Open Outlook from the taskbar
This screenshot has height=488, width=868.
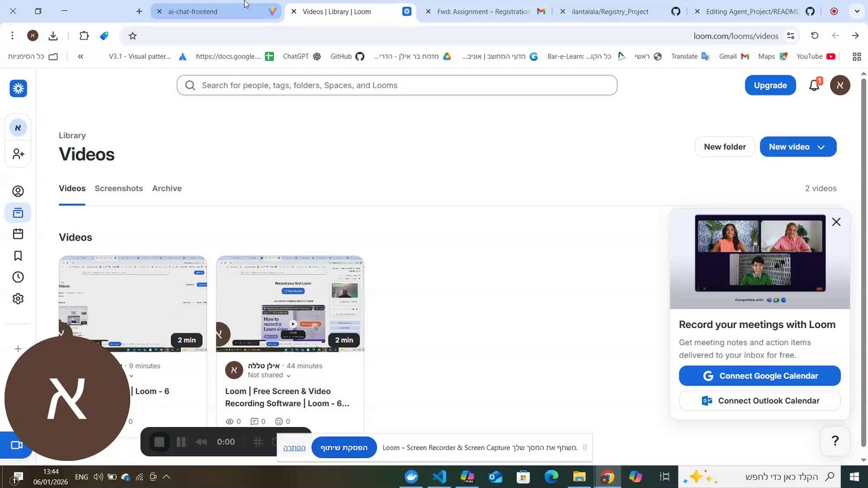pyautogui.click(x=496, y=477)
